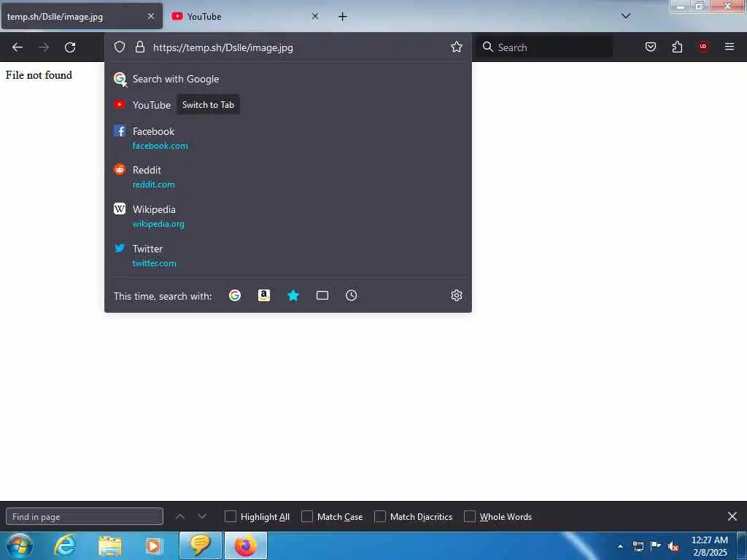747x560 pixels.
Task: Open Windows Explorer folder from taskbar
Action: tap(110, 545)
